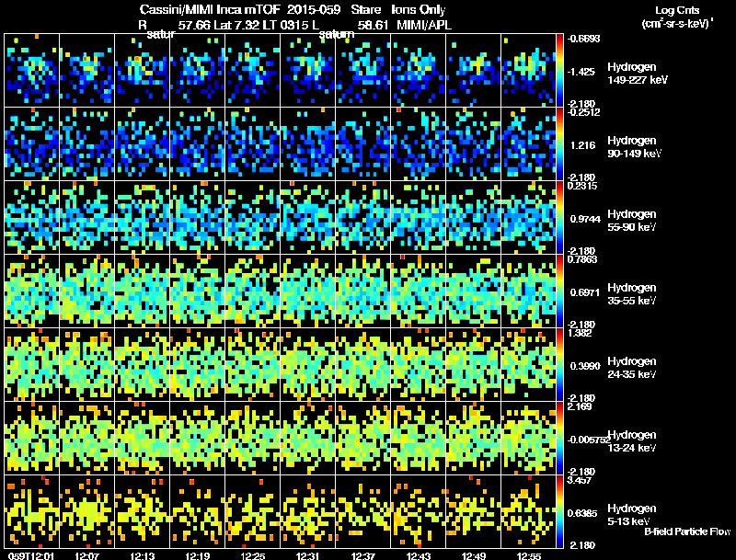Viewport: 736px width, 560px height.
Task: Click the '0.6971' color scale value
Action: (x=585, y=292)
